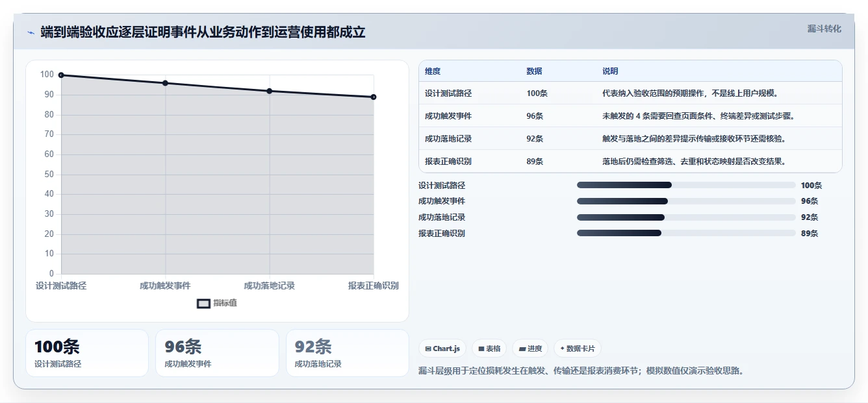This screenshot has width=868, height=403.
Task: Click the 89条 label right of progress bars
Action: [x=810, y=234]
